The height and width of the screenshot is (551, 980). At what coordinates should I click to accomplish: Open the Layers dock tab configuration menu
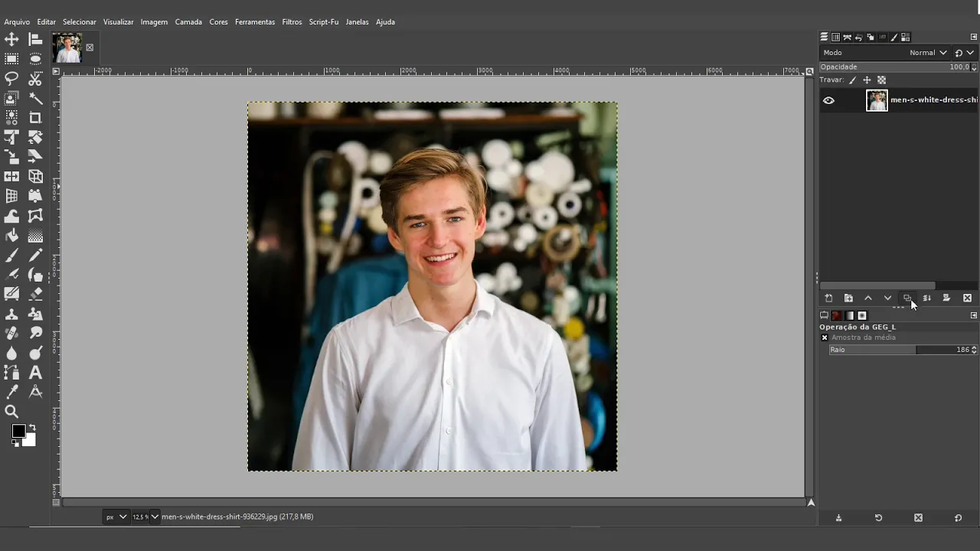tap(974, 37)
